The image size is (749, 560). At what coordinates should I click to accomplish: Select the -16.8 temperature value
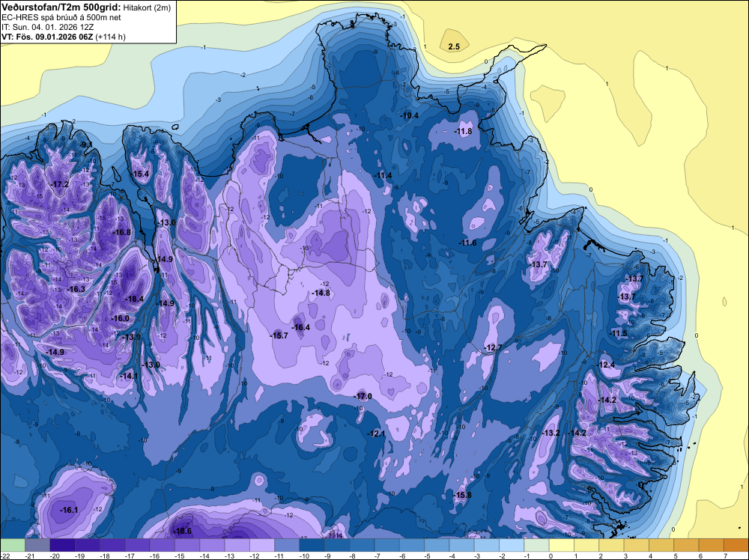[121, 232]
